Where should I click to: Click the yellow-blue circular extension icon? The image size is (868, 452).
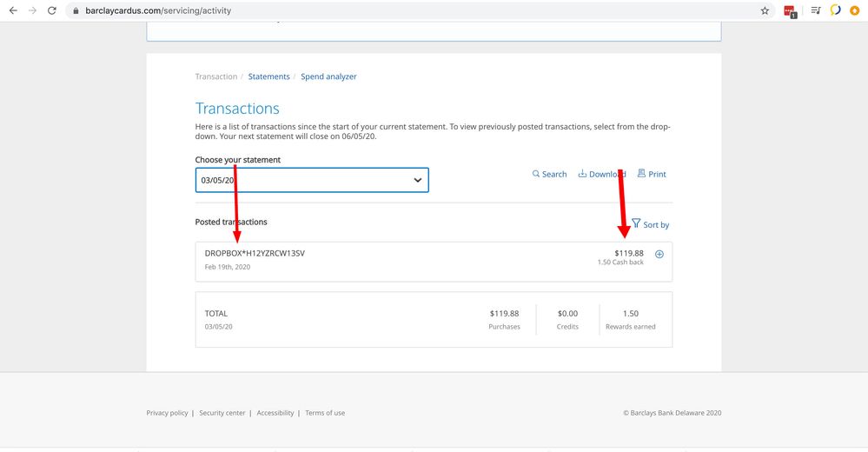pos(835,10)
